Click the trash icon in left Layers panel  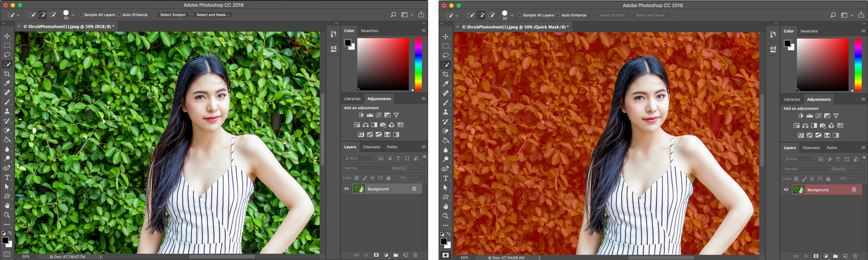pyautogui.click(x=415, y=255)
